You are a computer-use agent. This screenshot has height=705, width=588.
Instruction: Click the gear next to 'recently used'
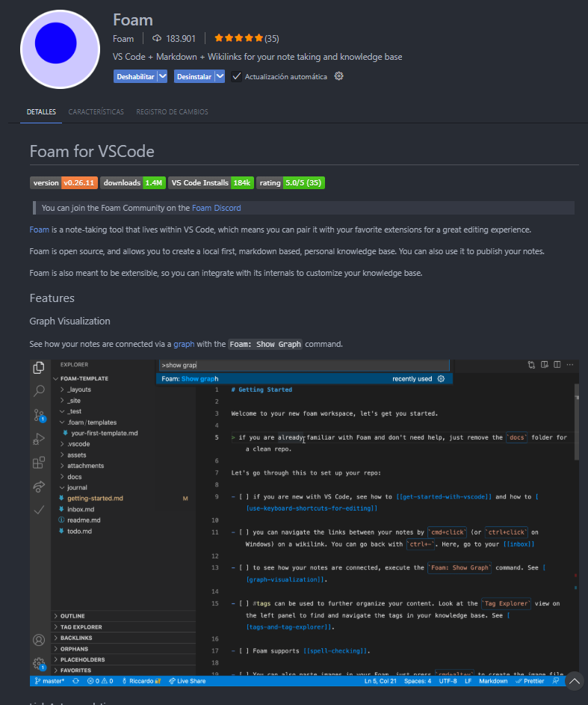click(441, 378)
